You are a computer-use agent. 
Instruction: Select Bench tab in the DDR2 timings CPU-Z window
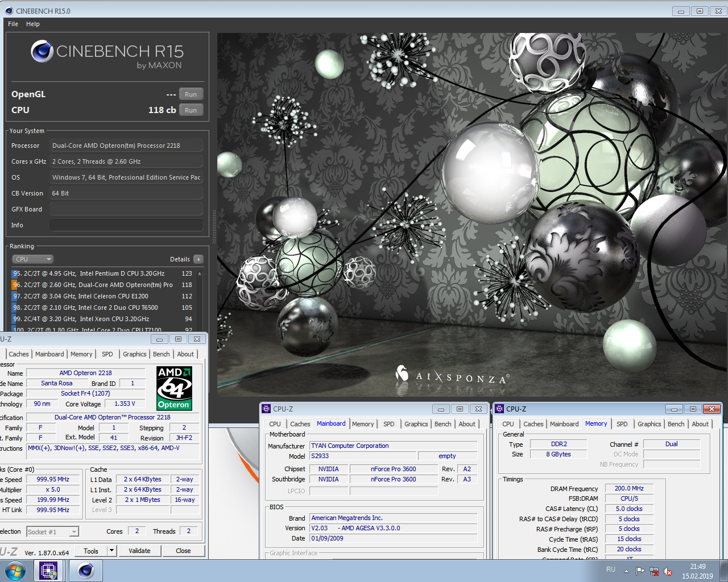coord(676,424)
